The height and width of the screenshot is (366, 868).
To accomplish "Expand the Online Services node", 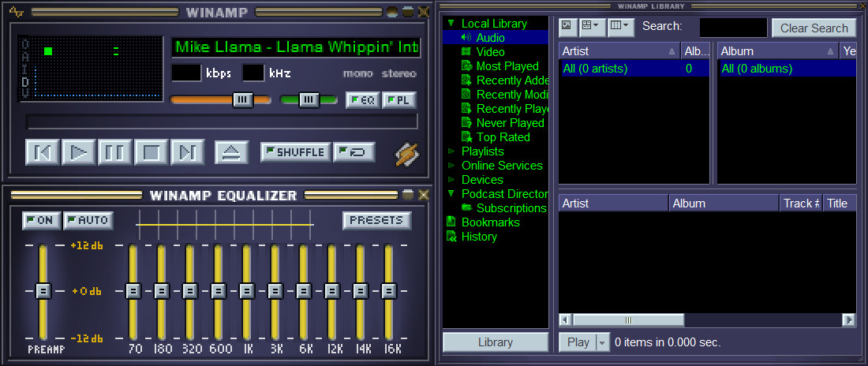I will [451, 166].
